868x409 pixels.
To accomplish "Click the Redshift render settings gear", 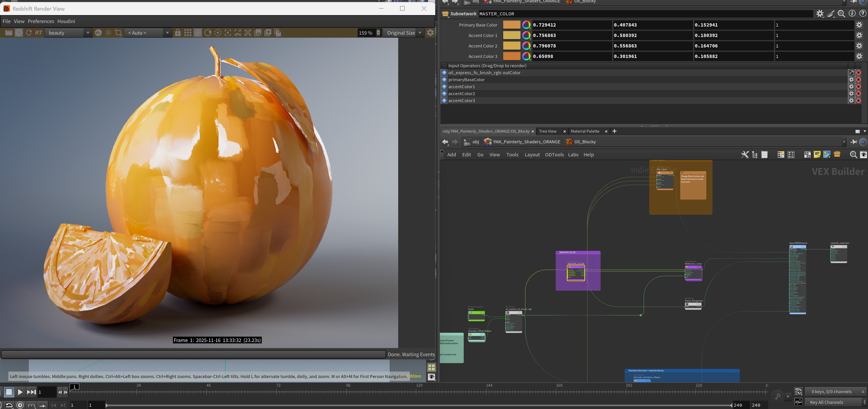I will tap(430, 33).
